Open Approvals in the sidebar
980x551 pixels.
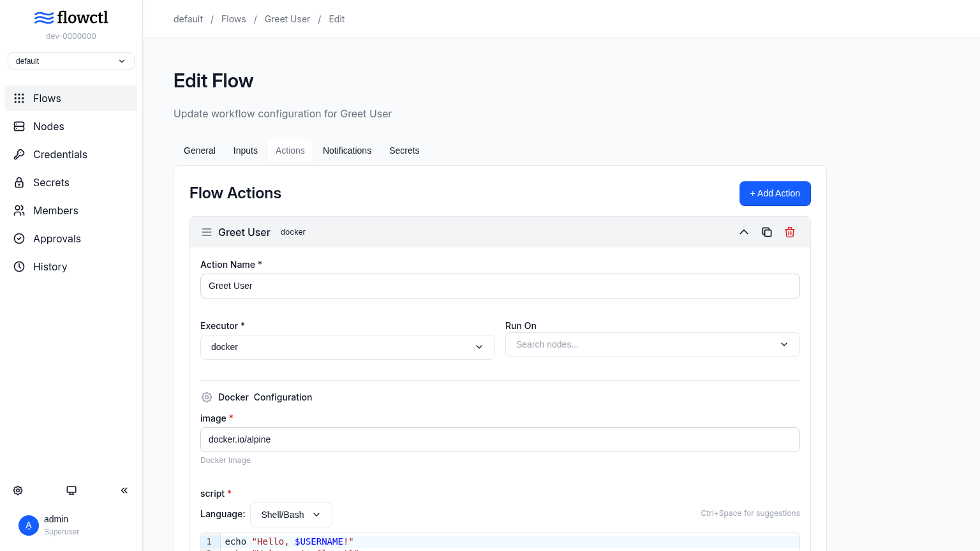pyautogui.click(x=71, y=239)
